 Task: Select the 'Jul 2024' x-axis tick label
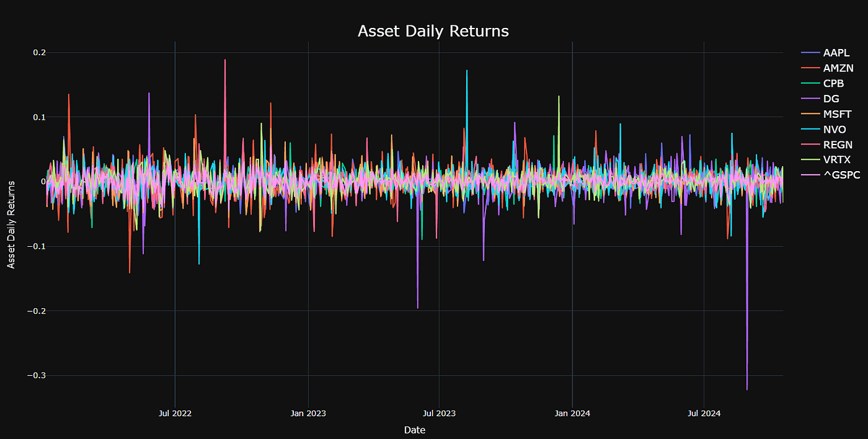pyautogui.click(x=704, y=413)
